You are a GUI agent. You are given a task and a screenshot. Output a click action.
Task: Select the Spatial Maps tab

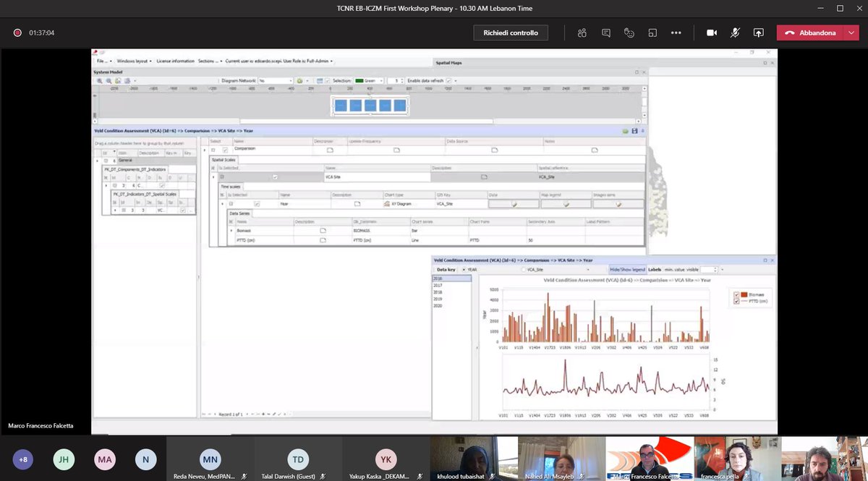click(x=447, y=63)
